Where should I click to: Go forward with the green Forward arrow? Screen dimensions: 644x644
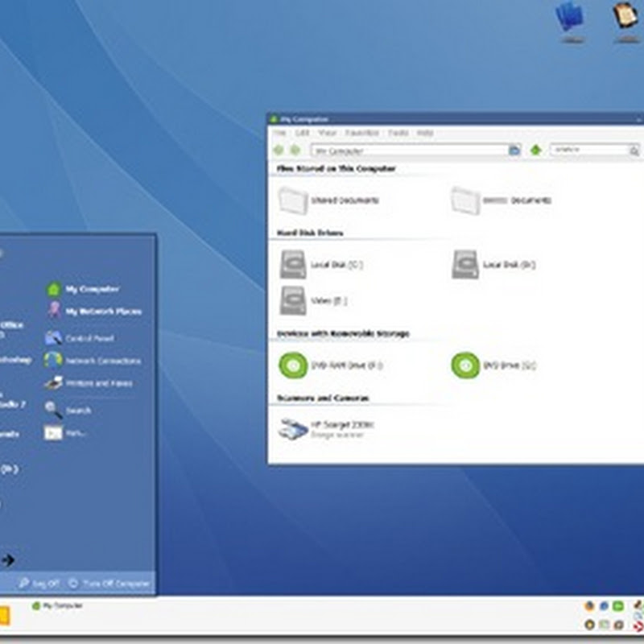295,151
